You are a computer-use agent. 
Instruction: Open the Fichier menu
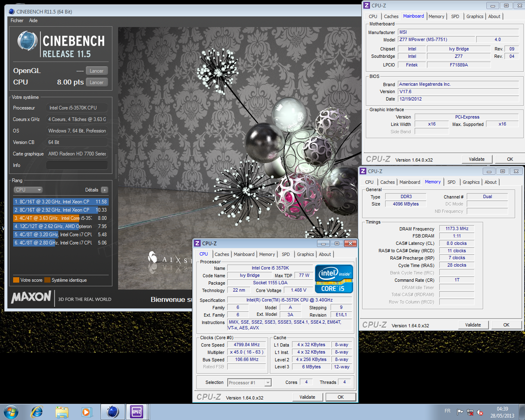pos(17,21)
